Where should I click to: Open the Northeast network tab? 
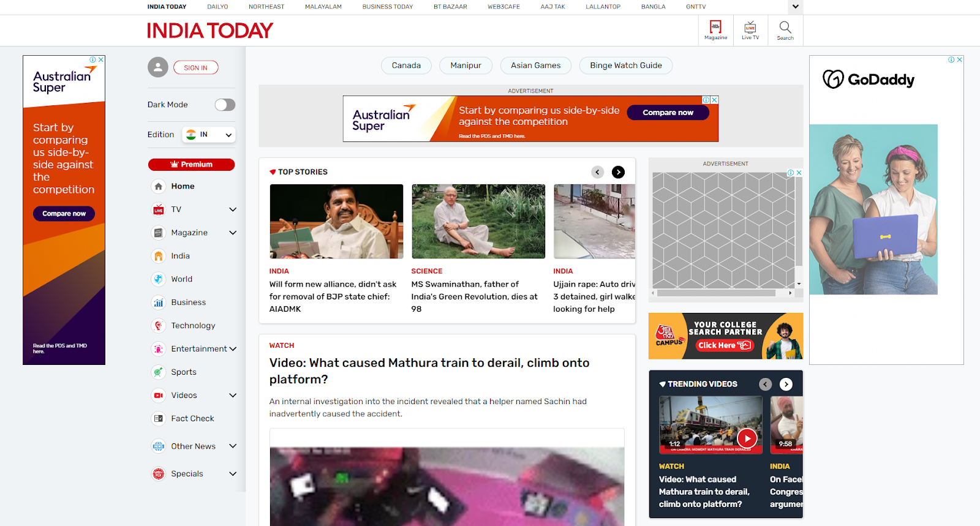click(x=266, y=7)
